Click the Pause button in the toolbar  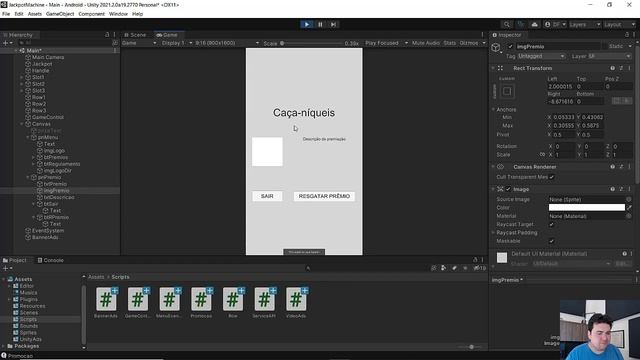(320, 24)
